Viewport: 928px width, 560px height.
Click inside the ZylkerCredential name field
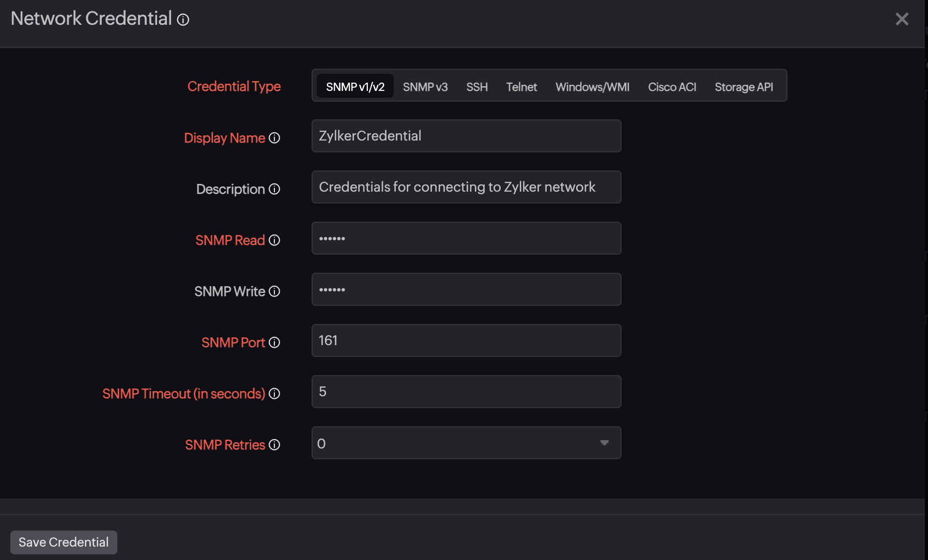(465, 135)
